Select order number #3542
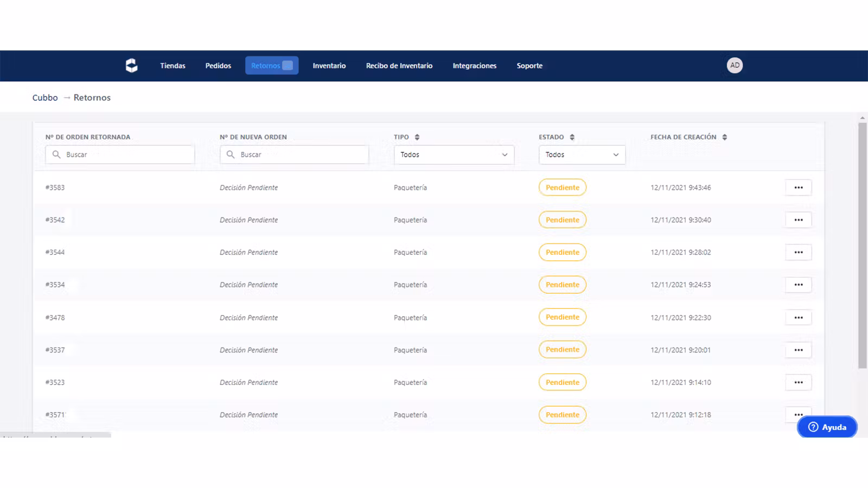 (55, 220)
